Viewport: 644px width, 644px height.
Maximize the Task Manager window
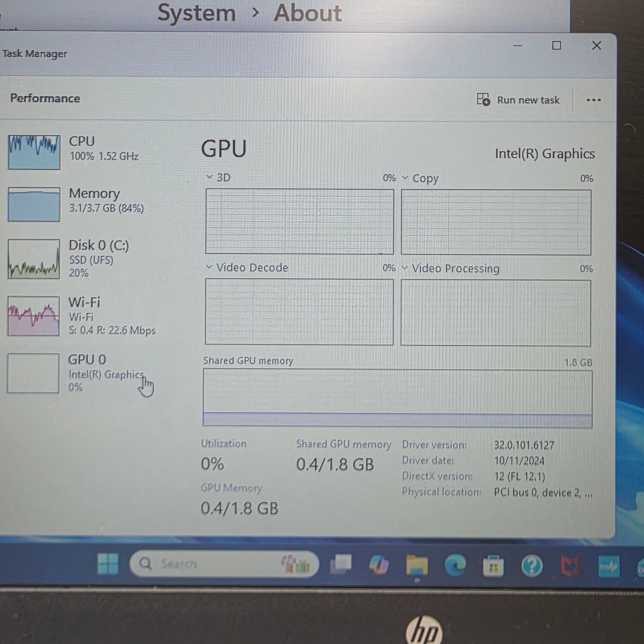(556, 45)
